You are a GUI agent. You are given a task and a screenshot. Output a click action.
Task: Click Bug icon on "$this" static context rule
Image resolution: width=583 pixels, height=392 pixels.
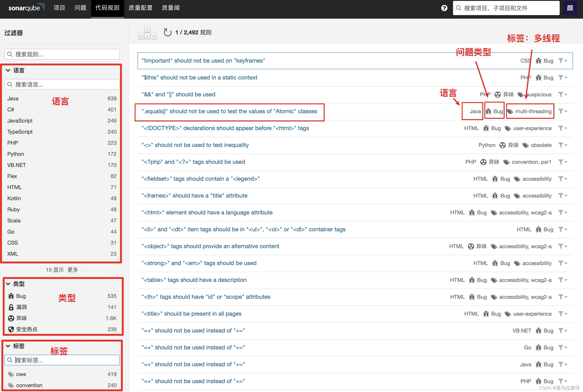coord(539,78)
